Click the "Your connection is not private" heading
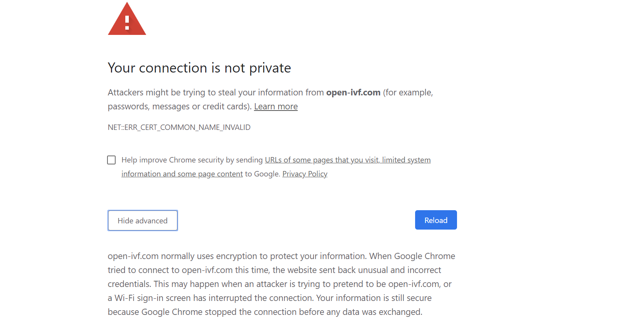The height and width of the screenshot is (318, 644). pyautogui.click(x=199, y=68)
